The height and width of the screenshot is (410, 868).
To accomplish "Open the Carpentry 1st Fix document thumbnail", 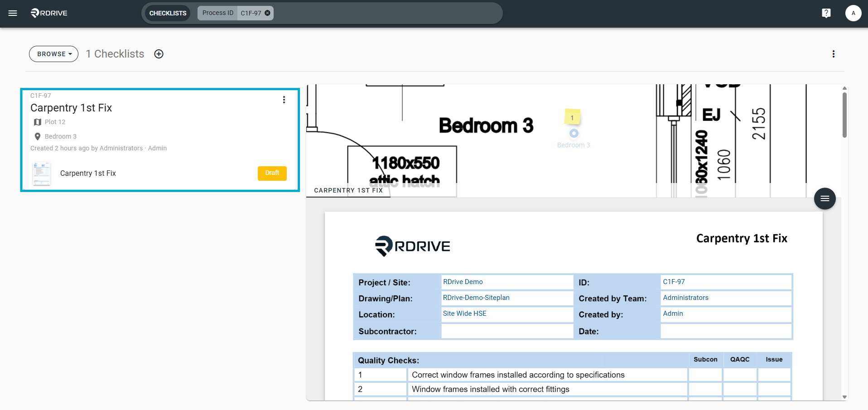I will tap(42, 174).
